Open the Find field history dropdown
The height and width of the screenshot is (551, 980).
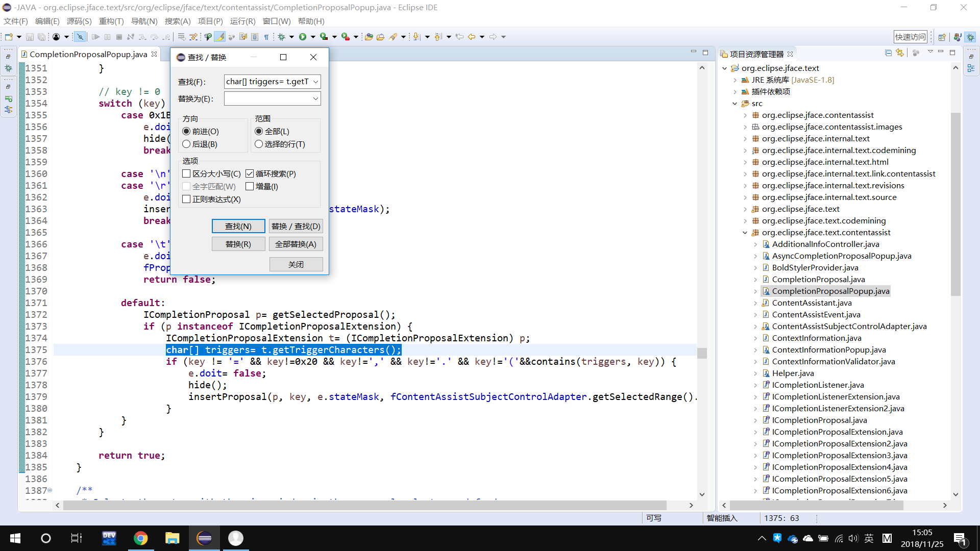pyautogui.click(x=315, y=82)
